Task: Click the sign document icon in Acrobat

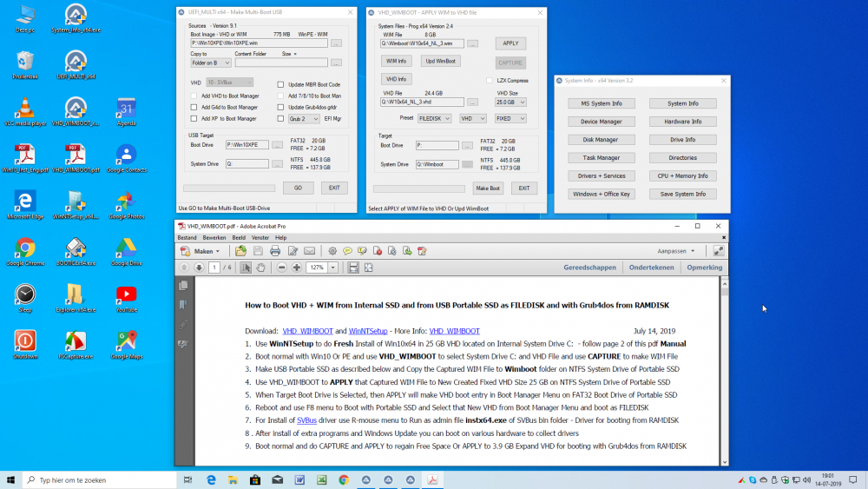Action: [x=422, y=251]
